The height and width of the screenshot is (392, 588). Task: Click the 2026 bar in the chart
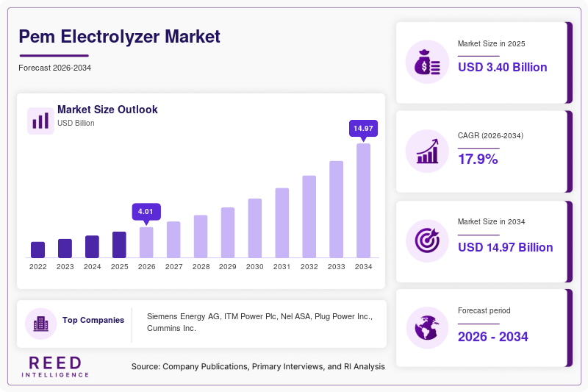(146, 243)
